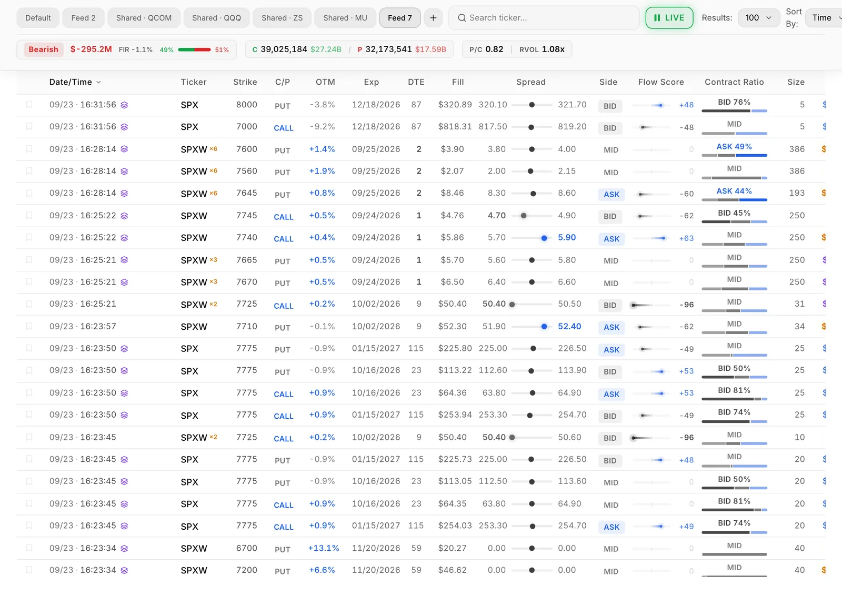Click stack icon on SPXW 7670 PUT row
Viewport: 842px width, 616px height.
pos(124,282)
